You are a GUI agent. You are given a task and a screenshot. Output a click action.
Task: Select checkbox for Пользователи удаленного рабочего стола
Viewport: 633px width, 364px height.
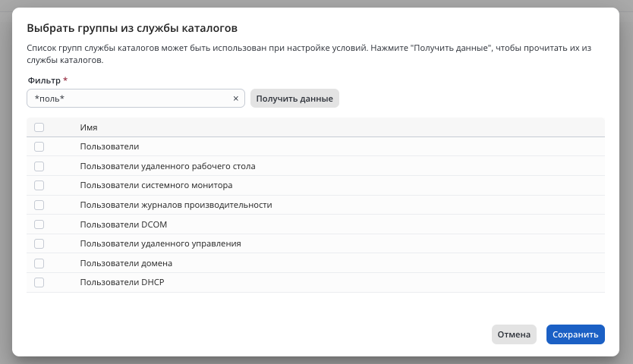pos(39,166)
